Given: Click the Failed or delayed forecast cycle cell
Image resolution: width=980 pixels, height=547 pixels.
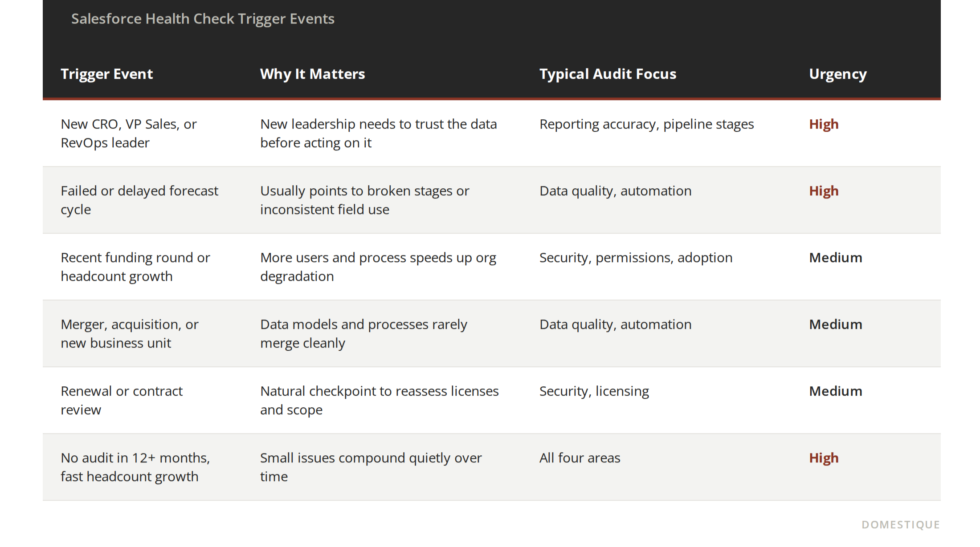Looking at the screenshot, I should pyautogui.click(x=139, y=200).
